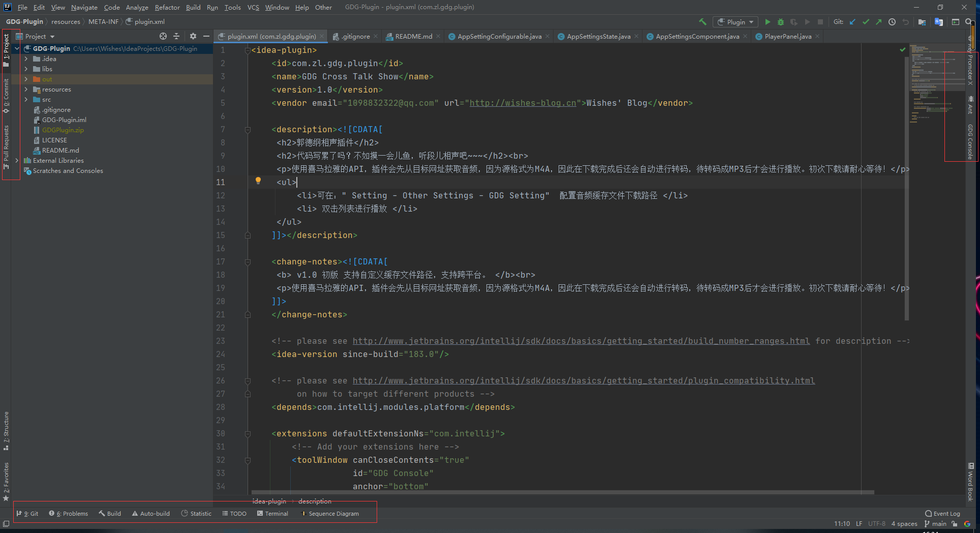The image size is (980, 533).
Task: Open Git history via the clock icon
Action: pos(892,22)
